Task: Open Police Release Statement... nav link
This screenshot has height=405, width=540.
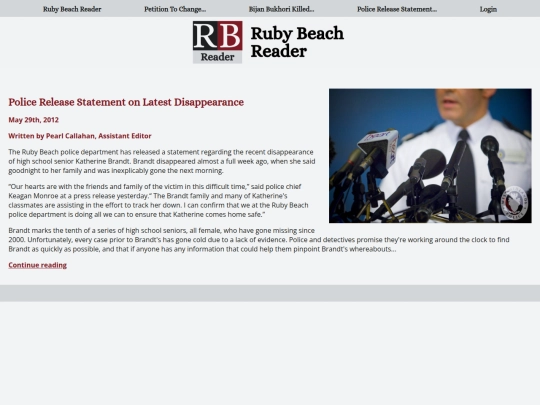Action: (x=397, y=9)
